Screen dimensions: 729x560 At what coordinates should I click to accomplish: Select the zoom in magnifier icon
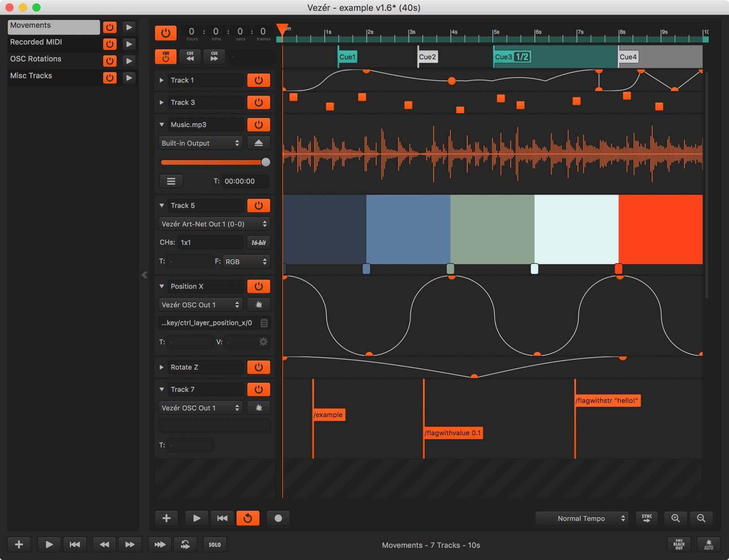(x=676, y=518)
